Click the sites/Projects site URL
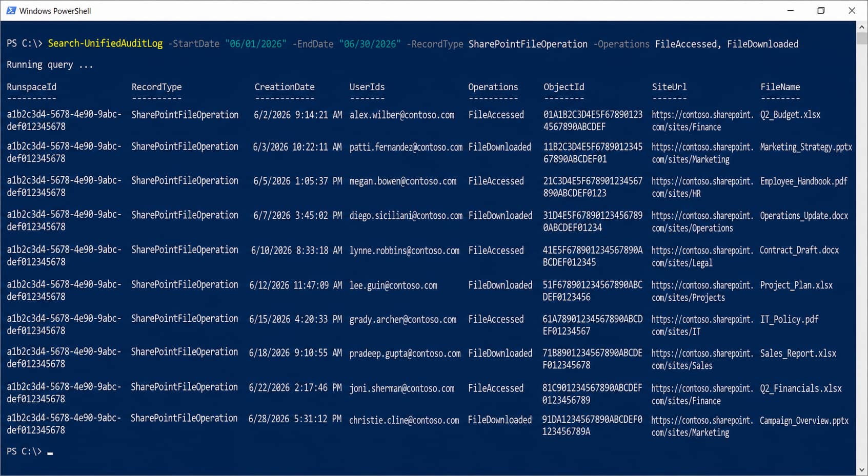 point(702,292)
